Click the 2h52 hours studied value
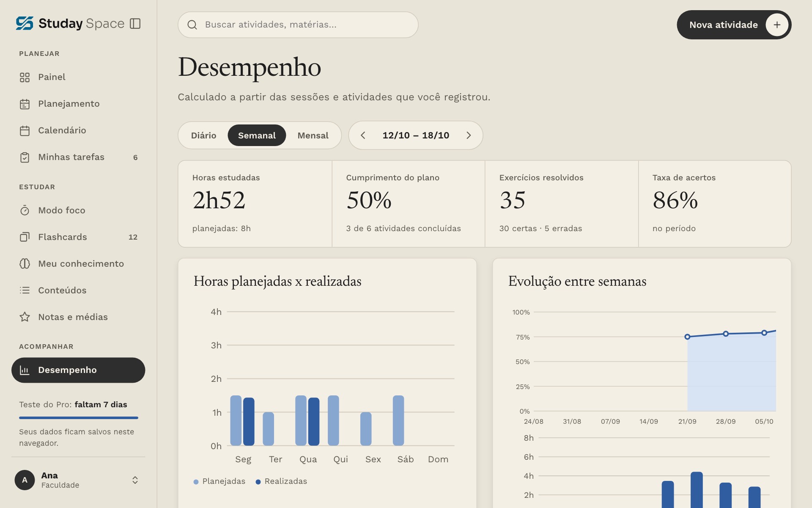 pyautogui.click(x=219, y=200)
